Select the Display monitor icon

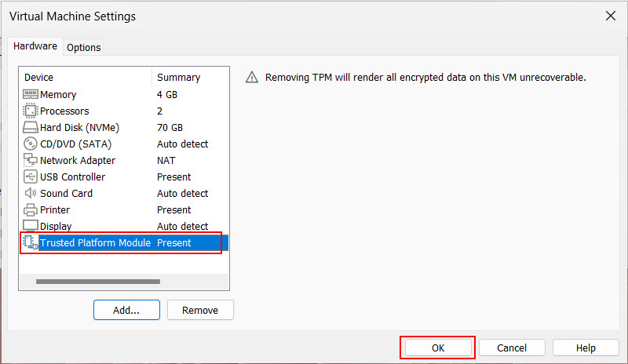coord(31,226)
